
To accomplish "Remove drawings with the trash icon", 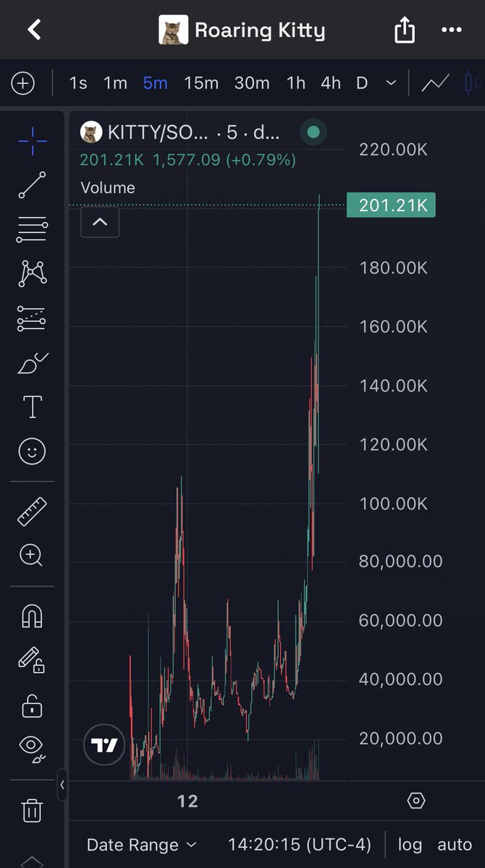I will pos(32,810).
